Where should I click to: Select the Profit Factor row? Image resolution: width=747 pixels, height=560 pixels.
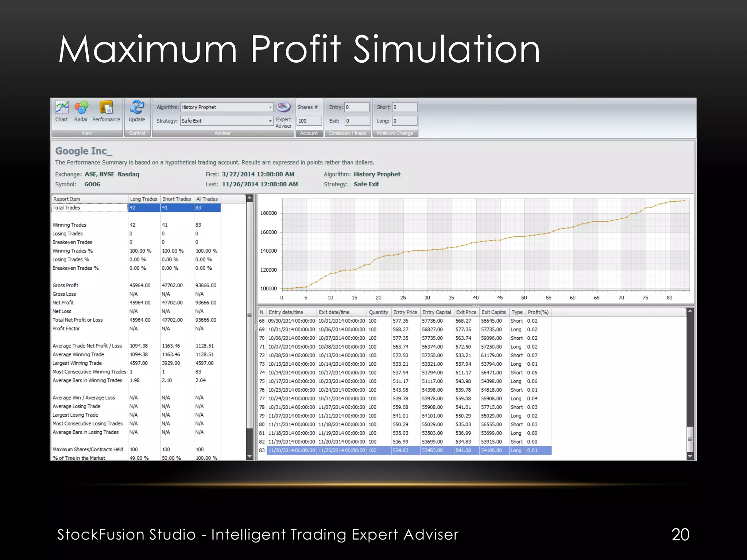(136, 328)
